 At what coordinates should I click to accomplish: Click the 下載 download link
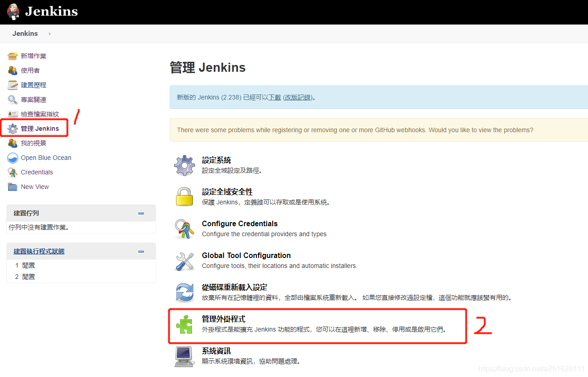coord(274,97)
